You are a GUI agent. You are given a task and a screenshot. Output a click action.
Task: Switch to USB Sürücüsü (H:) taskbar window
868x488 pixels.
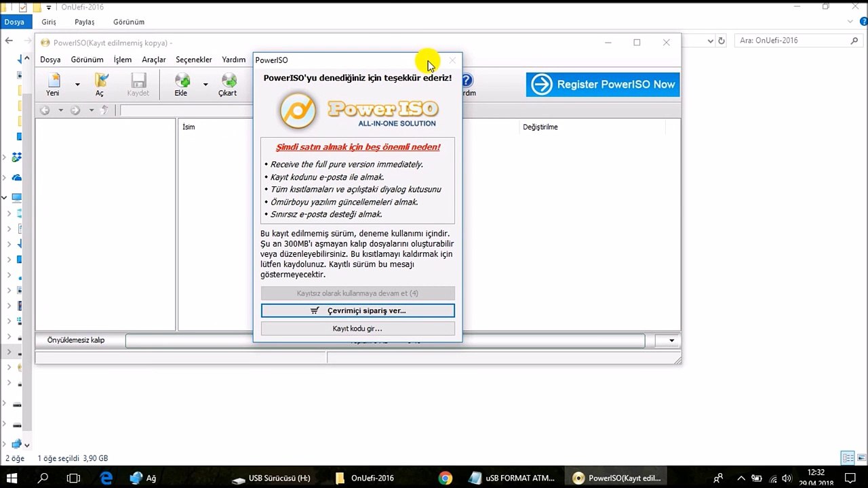point(273,478)
